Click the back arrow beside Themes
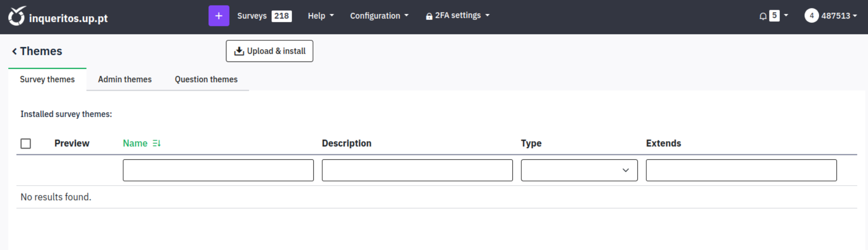The width and height of the screenshot is (868, 250). [14, 51]
